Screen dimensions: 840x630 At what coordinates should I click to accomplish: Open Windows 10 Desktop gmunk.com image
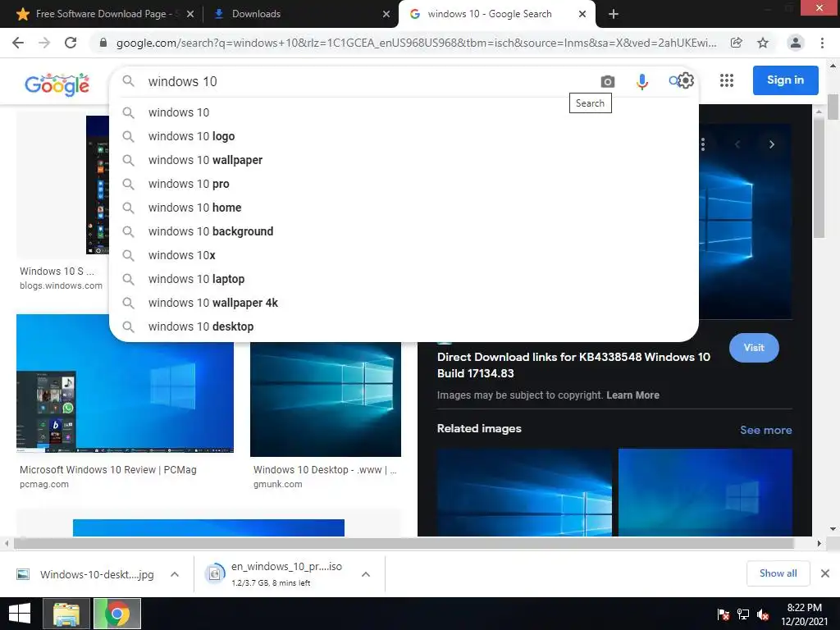tap(325, 399)
